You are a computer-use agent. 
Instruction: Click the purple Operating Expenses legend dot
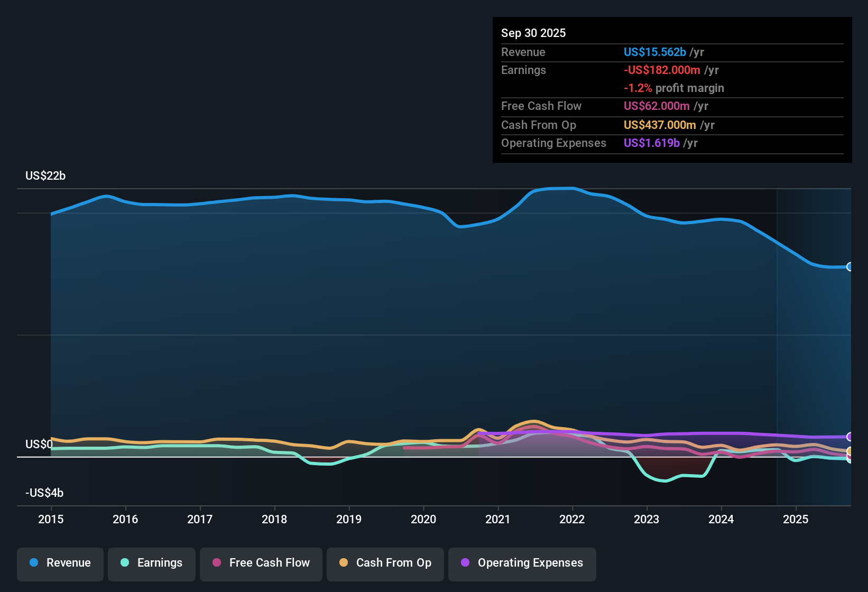point(465,562)
